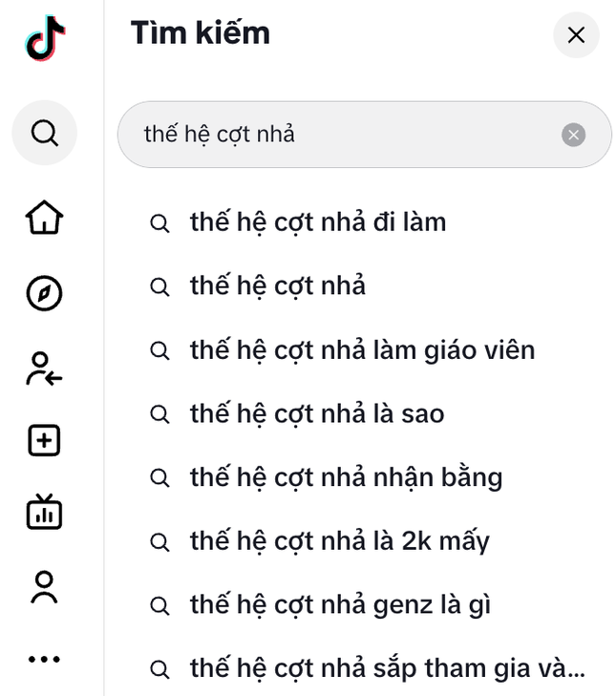
Task: Clear the search field text
Action: [x=573, y=135]
